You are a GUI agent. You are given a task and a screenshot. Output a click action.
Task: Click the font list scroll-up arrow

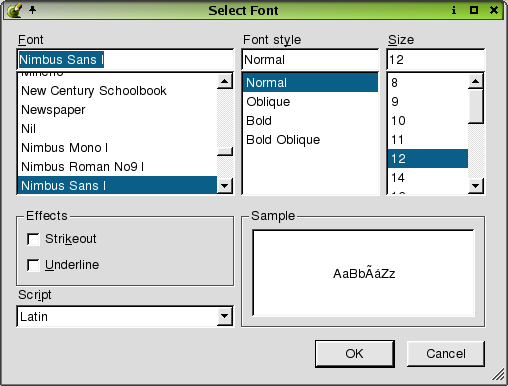click(x=225, y=81)
